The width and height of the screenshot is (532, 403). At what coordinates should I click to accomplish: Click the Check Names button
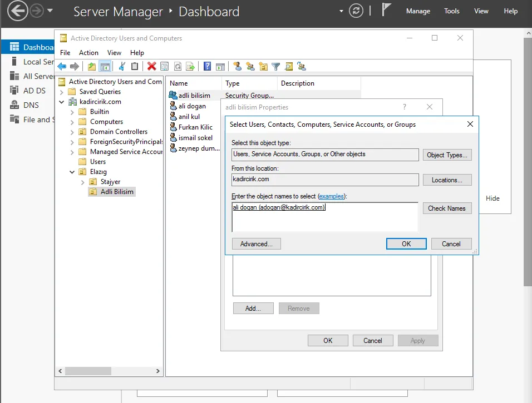447,208
